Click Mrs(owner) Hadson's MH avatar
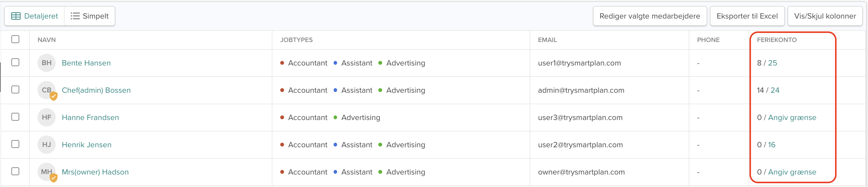868x187 pixels. point(46,172)
